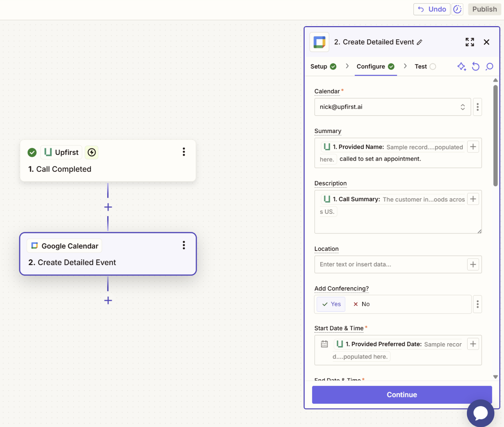Rename step with the pencil edit icon
The image size is (504, 427).
(420, 42)
